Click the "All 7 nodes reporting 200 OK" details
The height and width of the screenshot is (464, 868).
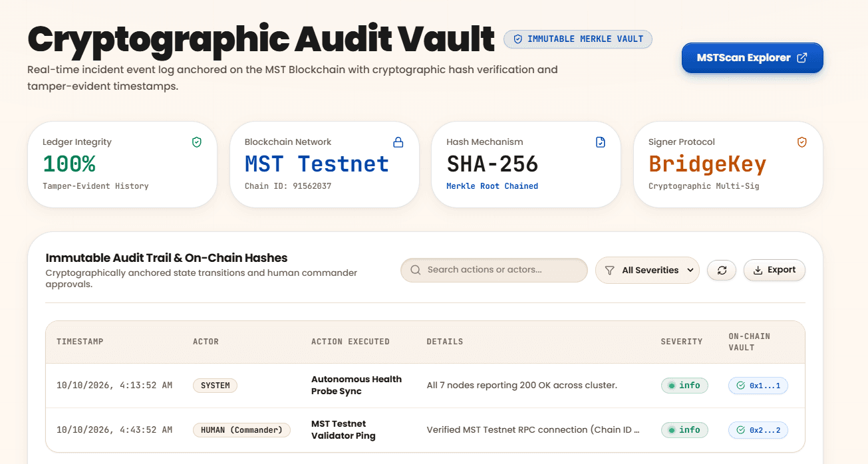[x=522, y=386]
